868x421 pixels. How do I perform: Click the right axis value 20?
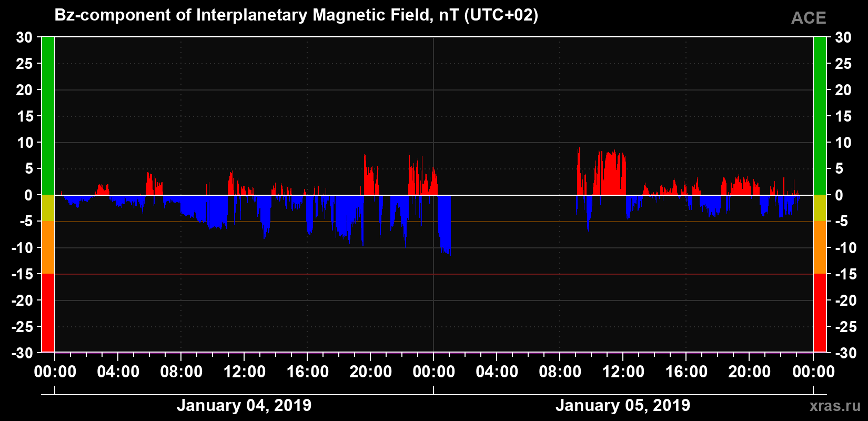tap(843, 90)
